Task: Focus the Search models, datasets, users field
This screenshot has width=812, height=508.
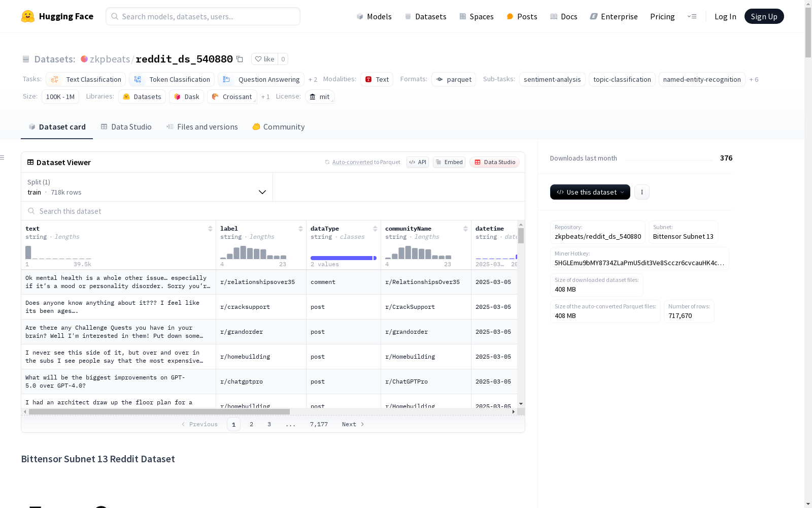Action: pos(203,16)
